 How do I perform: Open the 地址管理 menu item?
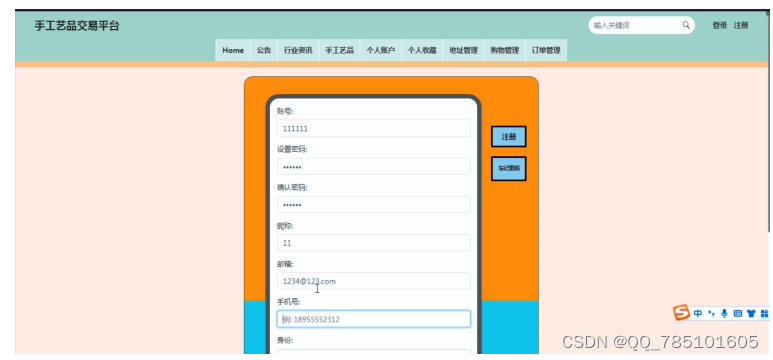[x=463, y=50]
